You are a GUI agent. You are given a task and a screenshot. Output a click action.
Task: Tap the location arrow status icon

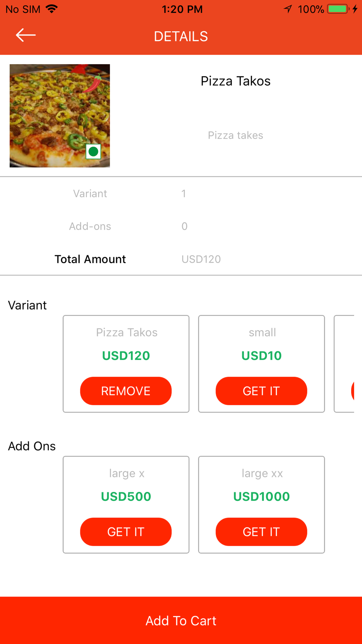pos(288,9)
